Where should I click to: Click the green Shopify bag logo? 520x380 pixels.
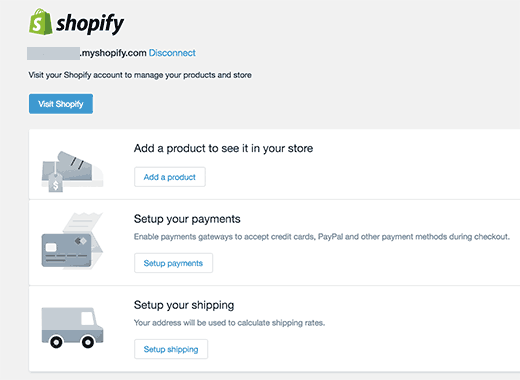(40, 22)
